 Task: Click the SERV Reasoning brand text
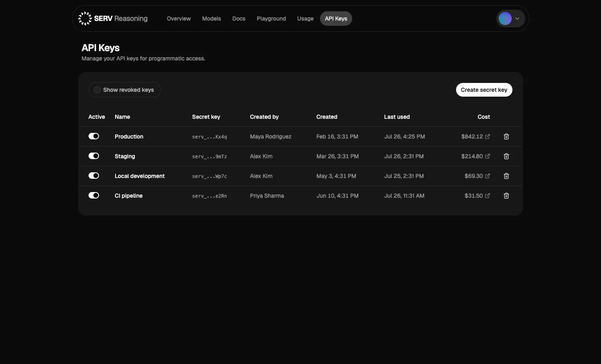pos(121,19)
